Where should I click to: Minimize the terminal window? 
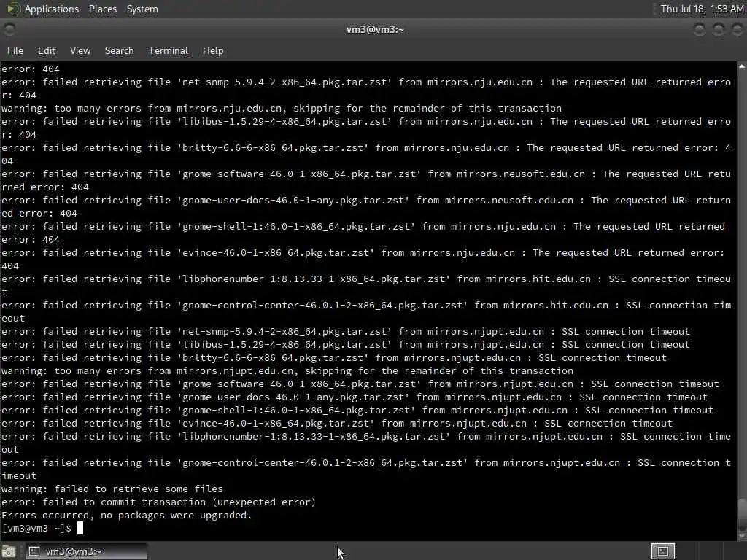[x=700, y=29]
